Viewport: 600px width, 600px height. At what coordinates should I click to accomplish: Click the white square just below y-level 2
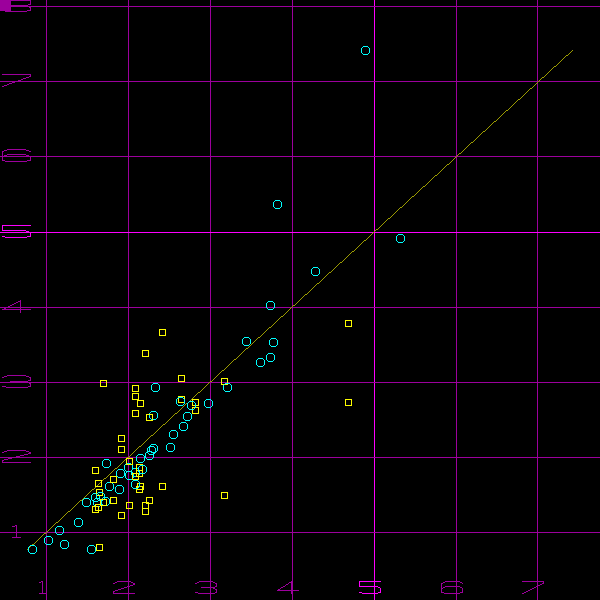click(x=162, y=486)
